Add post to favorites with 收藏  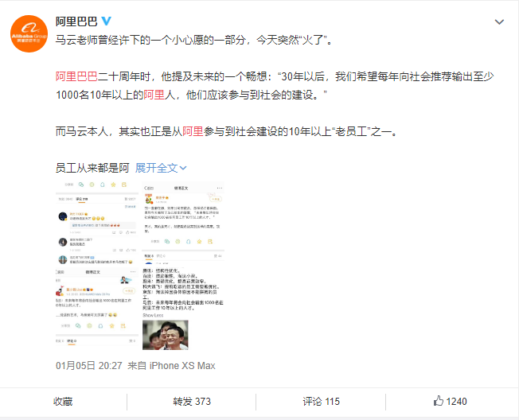(63, 402)
